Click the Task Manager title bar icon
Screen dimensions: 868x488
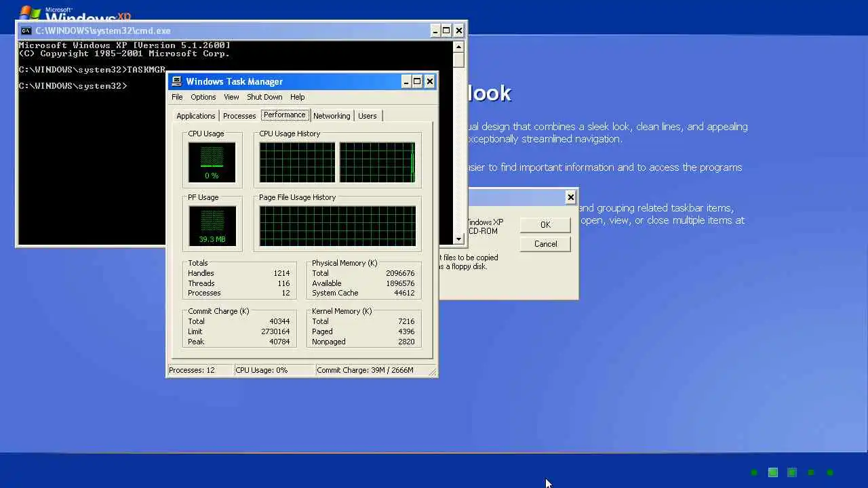click(x=176, y=81)
